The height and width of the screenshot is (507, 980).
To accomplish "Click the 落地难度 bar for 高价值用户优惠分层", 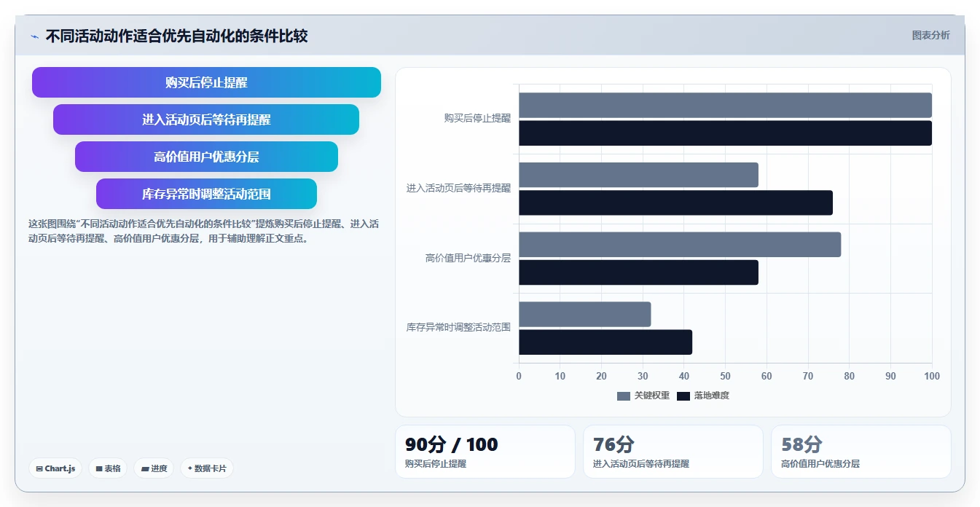I will tap(638, 272).
